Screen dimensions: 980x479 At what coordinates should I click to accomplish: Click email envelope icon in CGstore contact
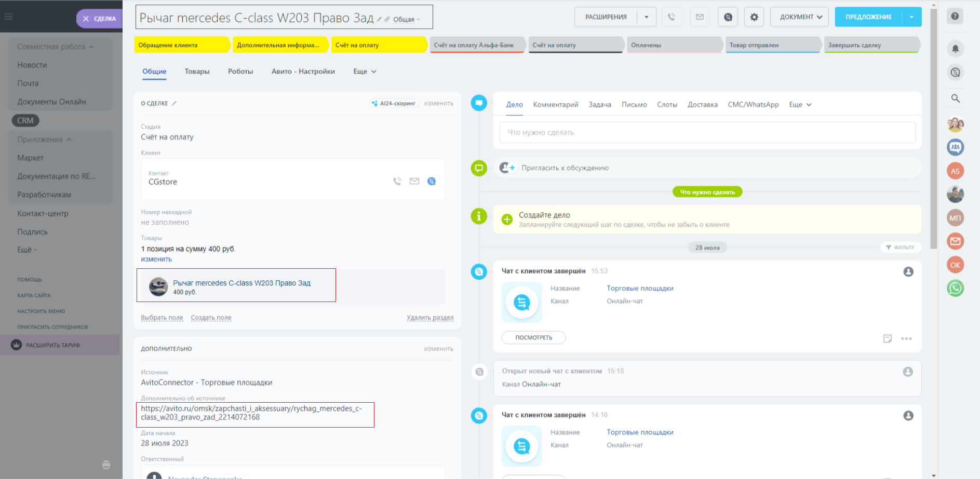pyautogui.click(x=414, y=181)
